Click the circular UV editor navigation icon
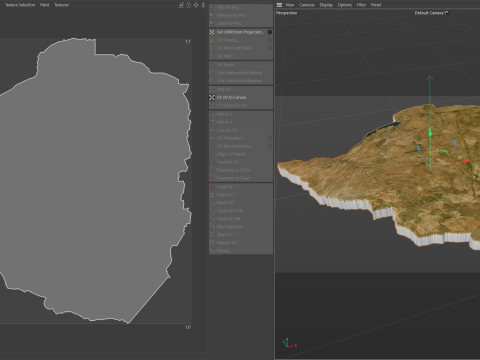Screen dimensions: 480x360 pyautogui.click(x=188, y=5)
